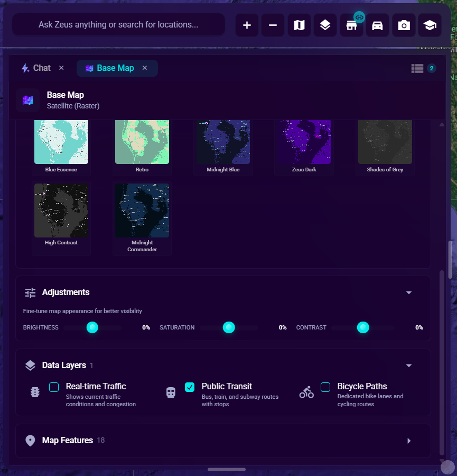The width and height of the screenshot is (457, 476).
Task: Select the Shades of Grey style
Action: pos(385,147)
